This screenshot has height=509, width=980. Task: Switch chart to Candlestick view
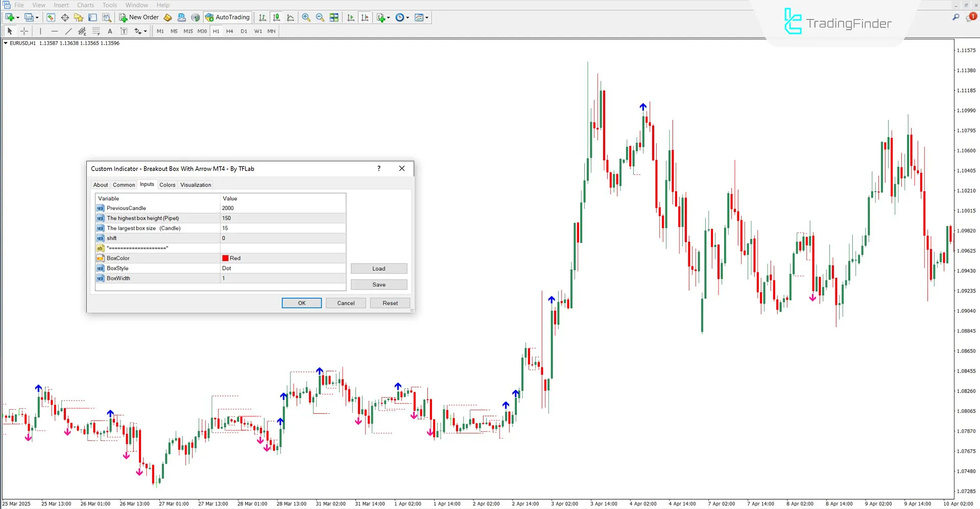276,17
